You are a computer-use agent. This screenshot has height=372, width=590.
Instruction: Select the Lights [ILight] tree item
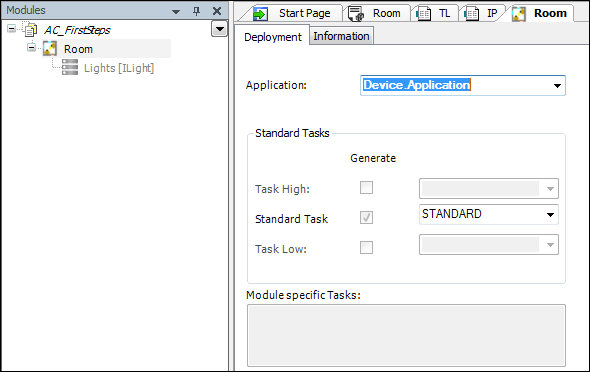(x=119, y=68)
